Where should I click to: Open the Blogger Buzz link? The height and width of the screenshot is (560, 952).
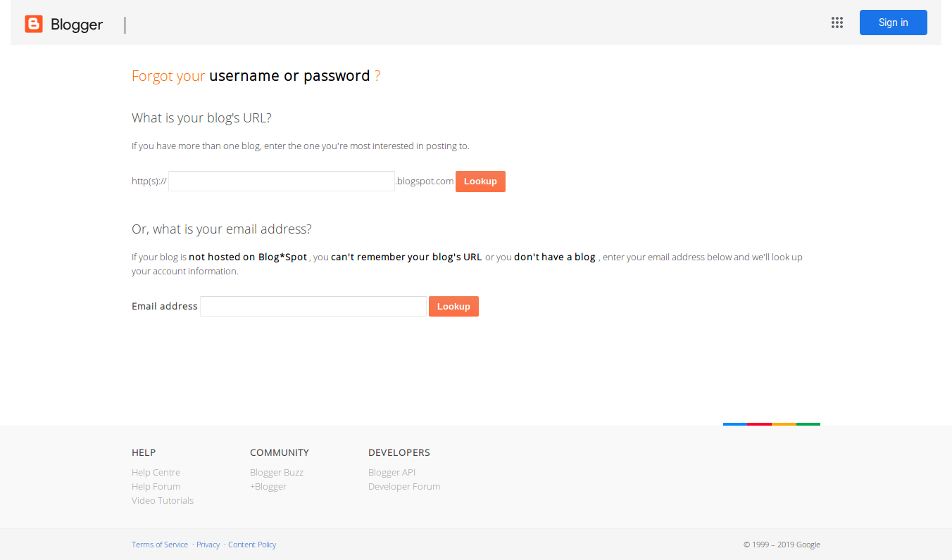[276, 472]
